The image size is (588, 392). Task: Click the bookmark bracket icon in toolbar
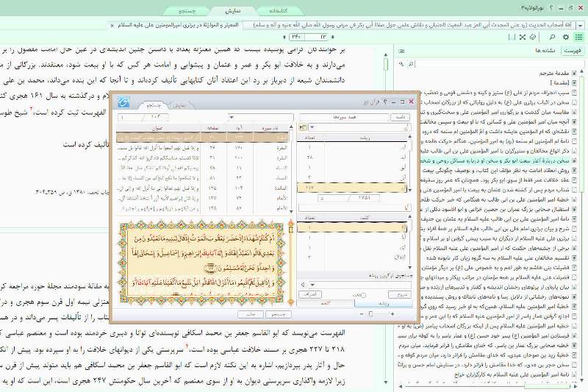point(512,37)
